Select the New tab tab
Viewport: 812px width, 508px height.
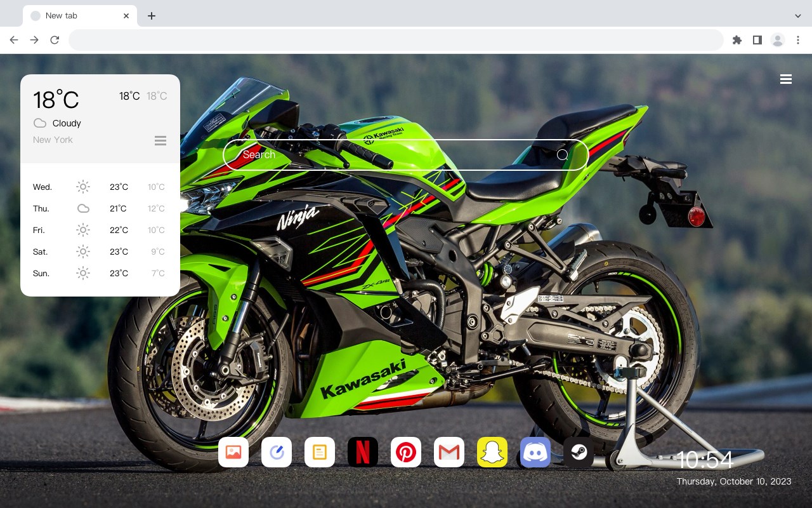click(80, 16)
